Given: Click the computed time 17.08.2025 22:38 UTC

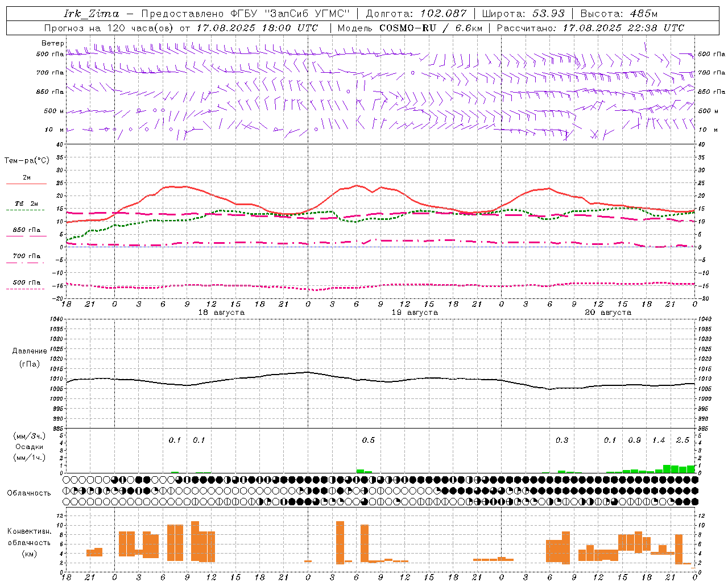Looking at the screenshot, I should (623, 28).
